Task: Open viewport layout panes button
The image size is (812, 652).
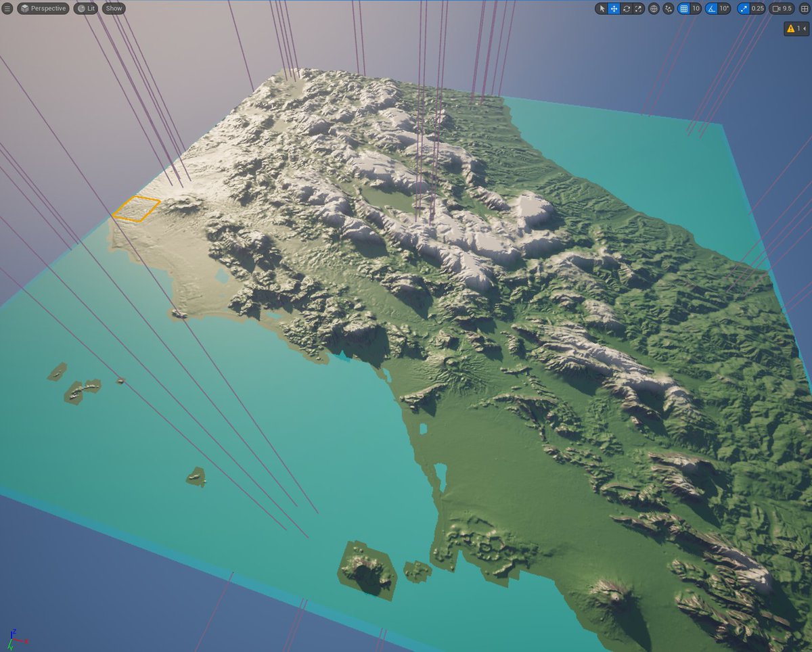Action: coord(805,9)
